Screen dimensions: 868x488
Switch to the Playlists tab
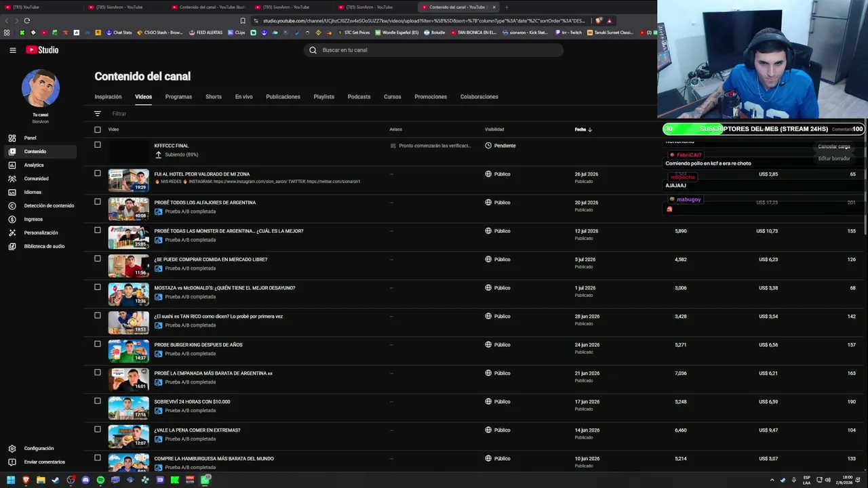323,97
